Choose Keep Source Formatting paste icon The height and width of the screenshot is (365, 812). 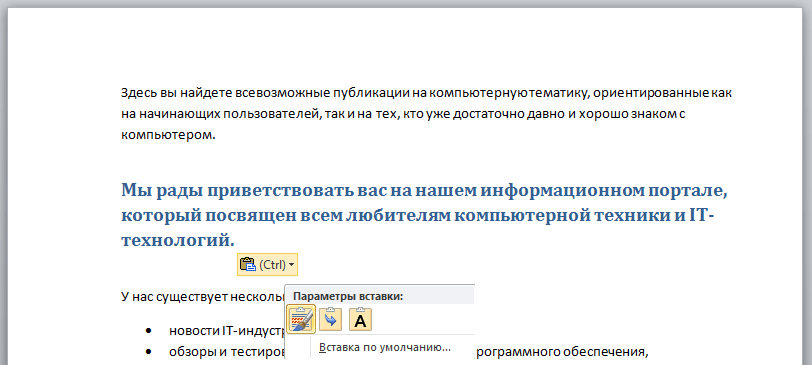click(301, 319)
